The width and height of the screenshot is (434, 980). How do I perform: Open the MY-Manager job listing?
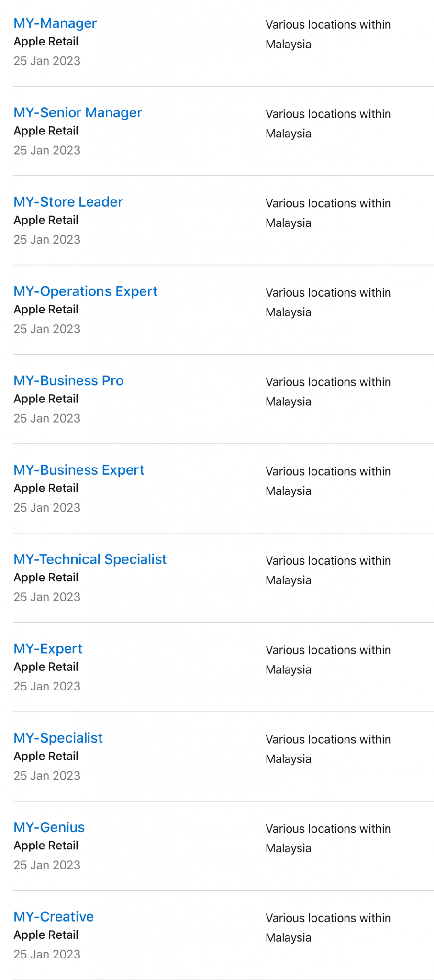point(55,23)
